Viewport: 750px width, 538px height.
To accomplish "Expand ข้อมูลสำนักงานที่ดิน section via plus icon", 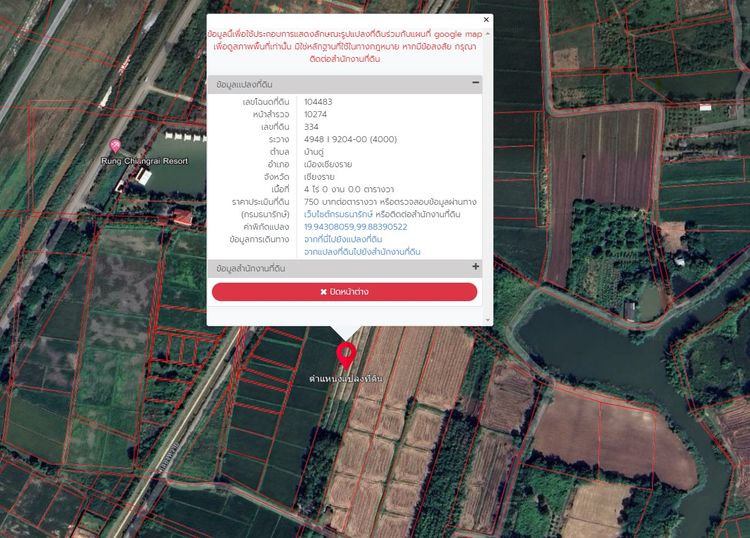I will tap(475, 267).
